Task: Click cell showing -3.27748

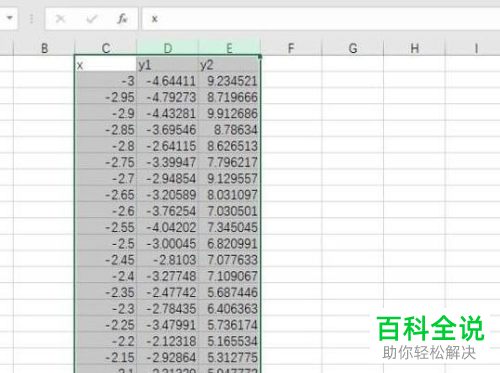Action: pyautogui.click(x=168, y=276)
